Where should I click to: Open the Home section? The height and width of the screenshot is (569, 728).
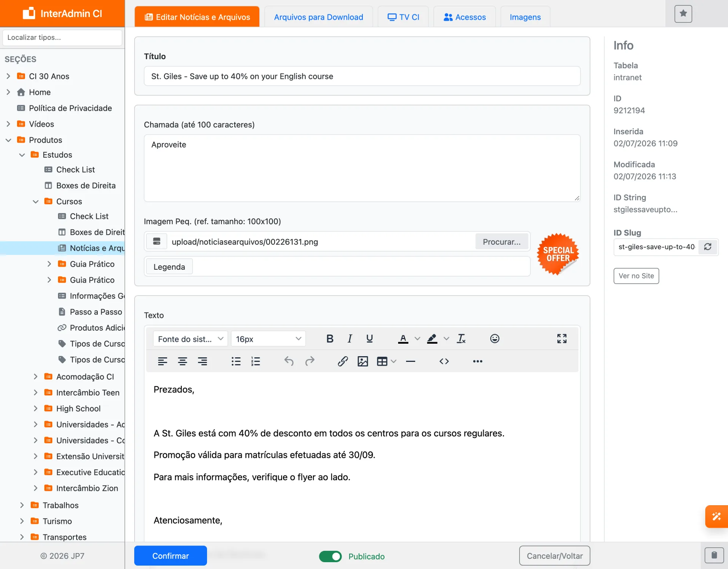pos(34,92)
